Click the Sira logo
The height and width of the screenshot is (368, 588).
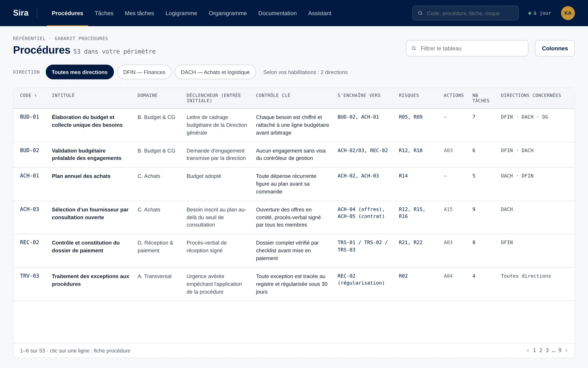[x=21, y=13]
